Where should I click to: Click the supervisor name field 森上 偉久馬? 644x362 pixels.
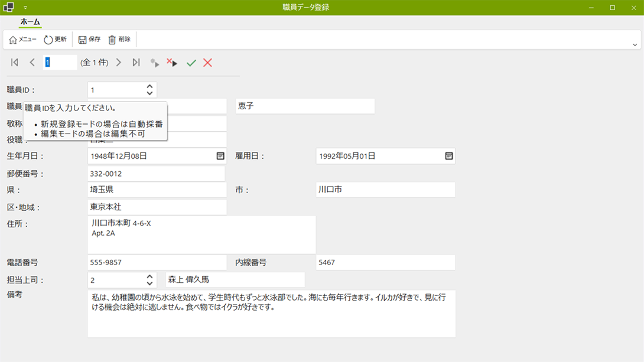235,279
